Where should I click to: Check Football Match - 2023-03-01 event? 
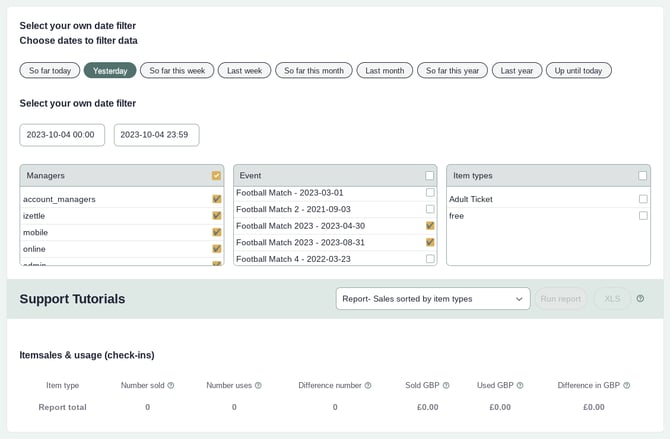[x=430, y=192]
